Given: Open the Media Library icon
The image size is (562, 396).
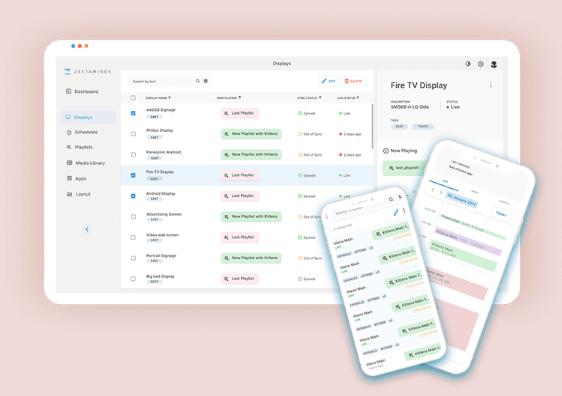Looking at the screenshot, I should click(69, 163).
